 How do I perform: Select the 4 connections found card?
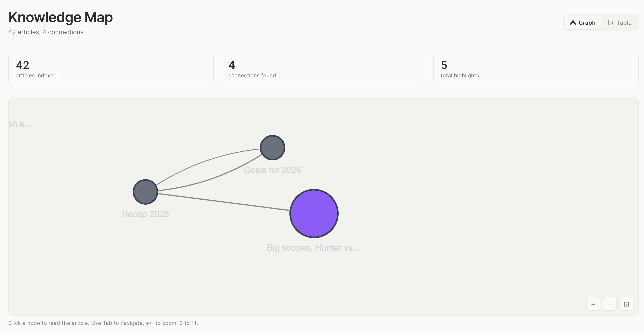tap(323, 68)
